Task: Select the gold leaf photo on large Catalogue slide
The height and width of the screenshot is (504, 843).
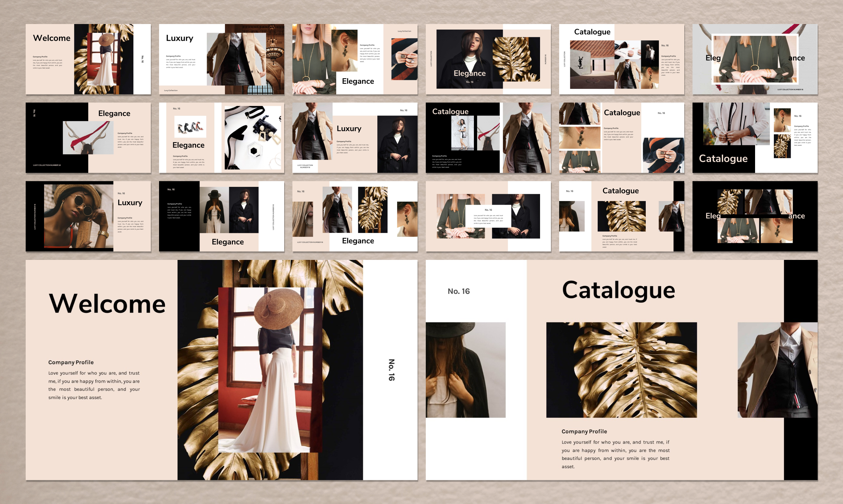Action: coord(621,370)
